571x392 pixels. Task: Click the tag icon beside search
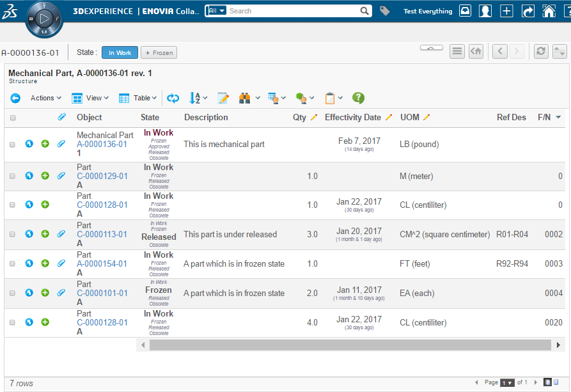(384, 11)
